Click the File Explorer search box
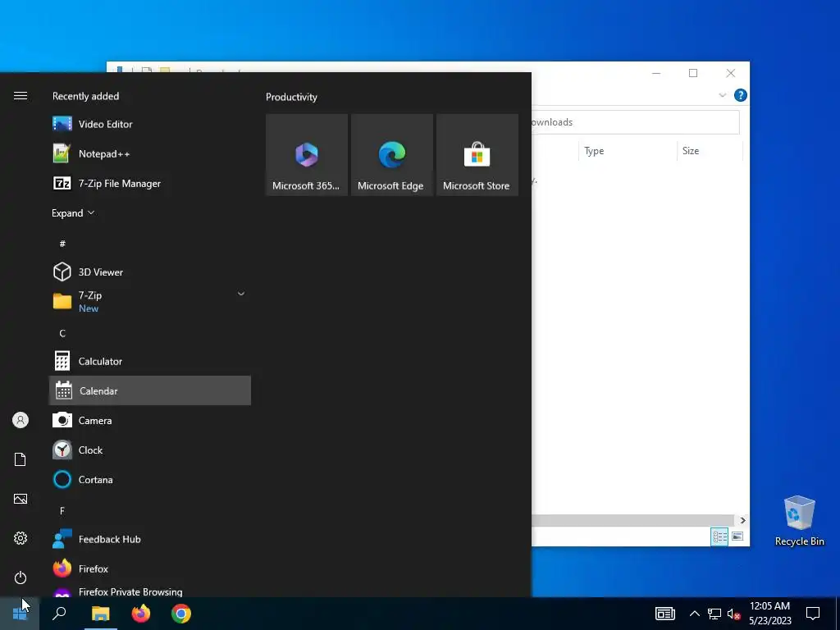This screenshot has height=630, width=840. click(636, 122)
